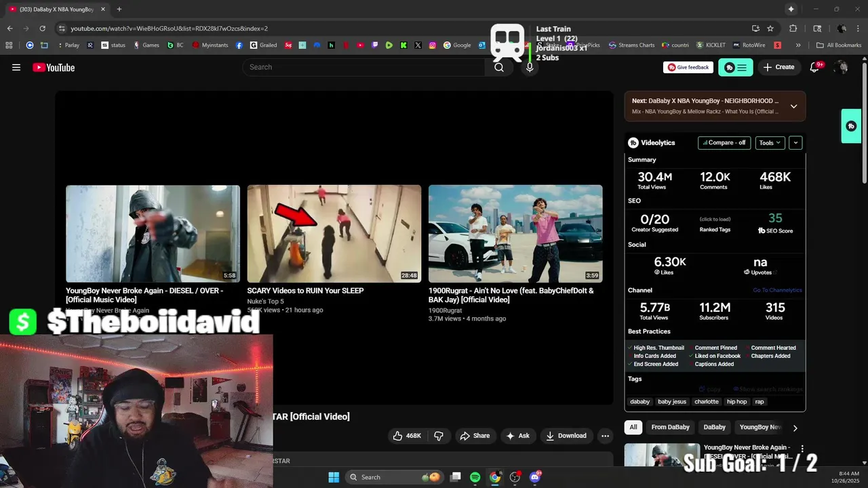Open the YouTube hamburger guide menu

(16, 67)
